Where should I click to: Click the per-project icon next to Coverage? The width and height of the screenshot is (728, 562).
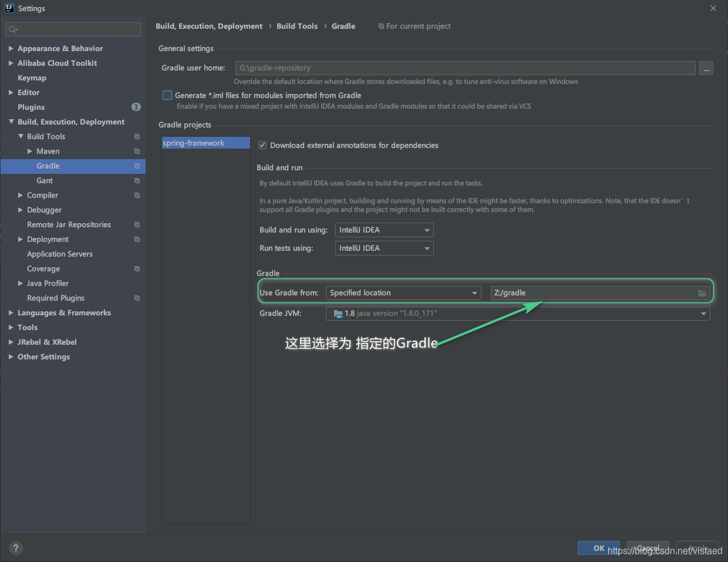136,268
